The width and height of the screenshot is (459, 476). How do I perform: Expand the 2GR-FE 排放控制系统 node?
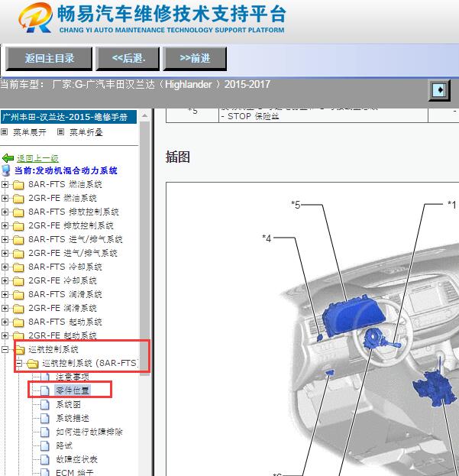[5, 225]
